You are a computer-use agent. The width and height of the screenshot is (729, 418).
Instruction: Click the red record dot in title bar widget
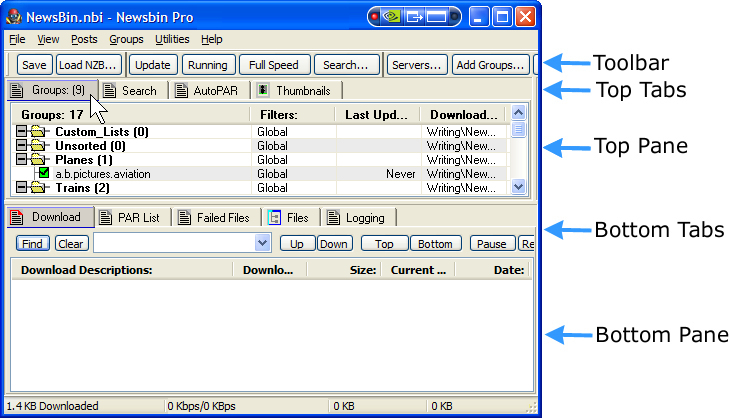point(374,17)
